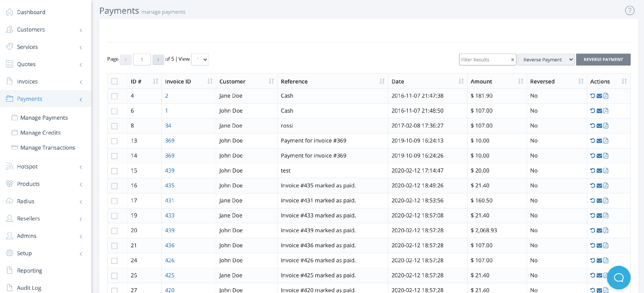The width and height of the screenshot is (644, 293).
Task: Download PDF receipt for payment ID 8
Action: [606, 126]
